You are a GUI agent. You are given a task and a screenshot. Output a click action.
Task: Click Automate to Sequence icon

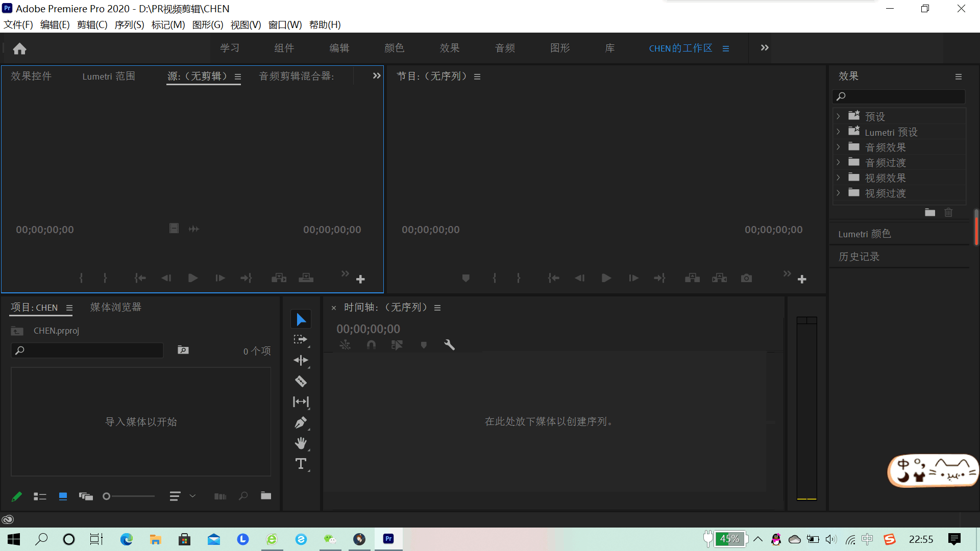click(220, 496)
